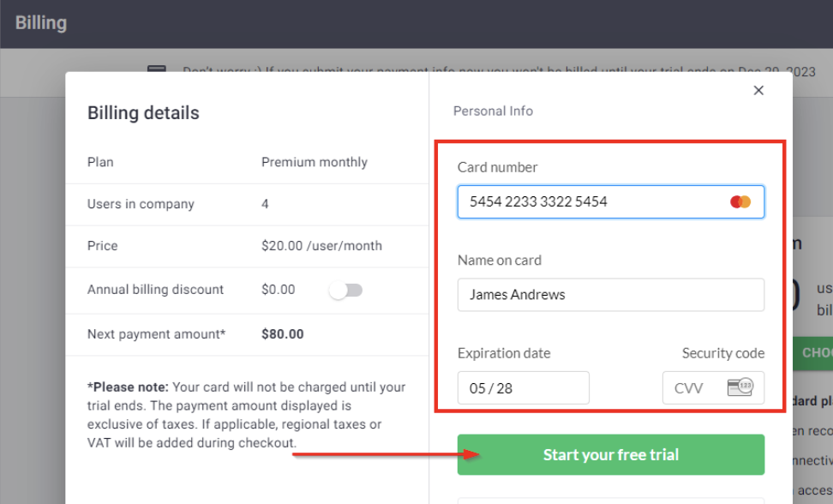Close the billing details dialog
Viewport: 833px width, 504px height.
point(758,89)
